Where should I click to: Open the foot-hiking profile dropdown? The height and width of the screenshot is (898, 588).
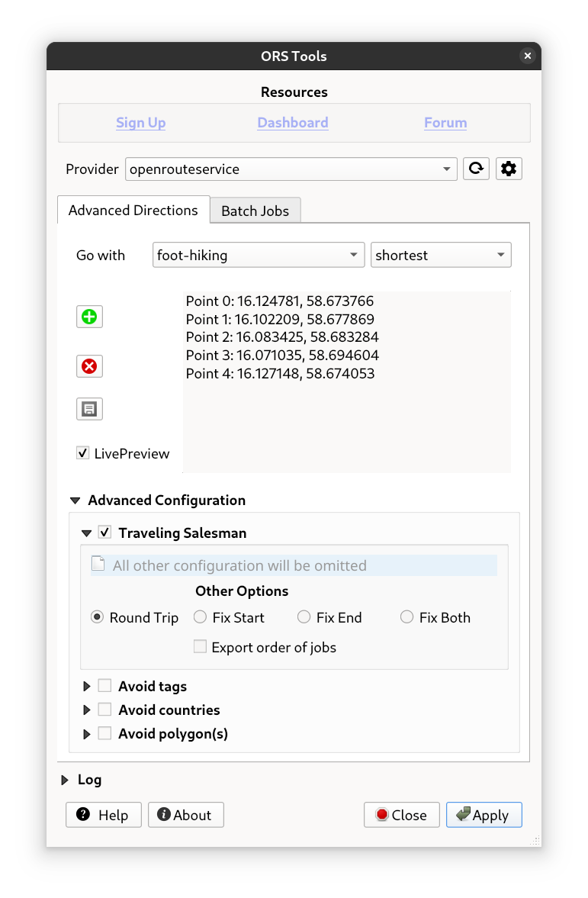[x=259, y=255]
